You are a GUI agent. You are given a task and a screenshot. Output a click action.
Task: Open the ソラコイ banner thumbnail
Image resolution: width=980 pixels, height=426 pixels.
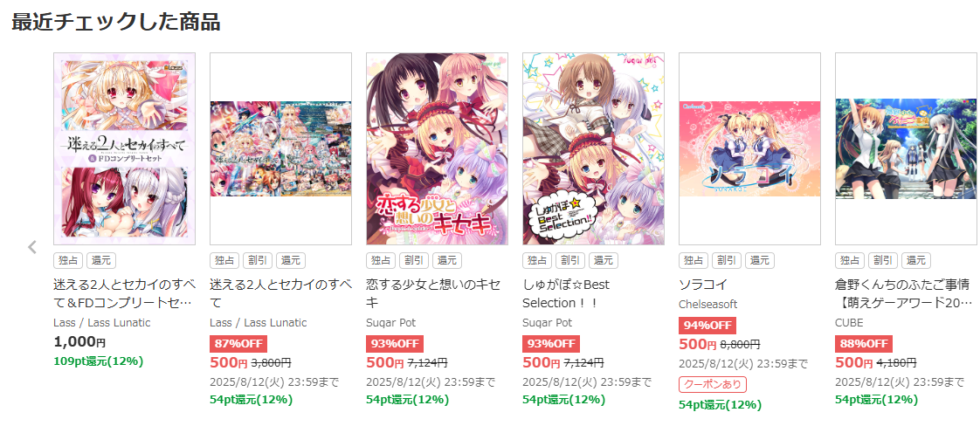pyautogui.click(x=749, y=148)
